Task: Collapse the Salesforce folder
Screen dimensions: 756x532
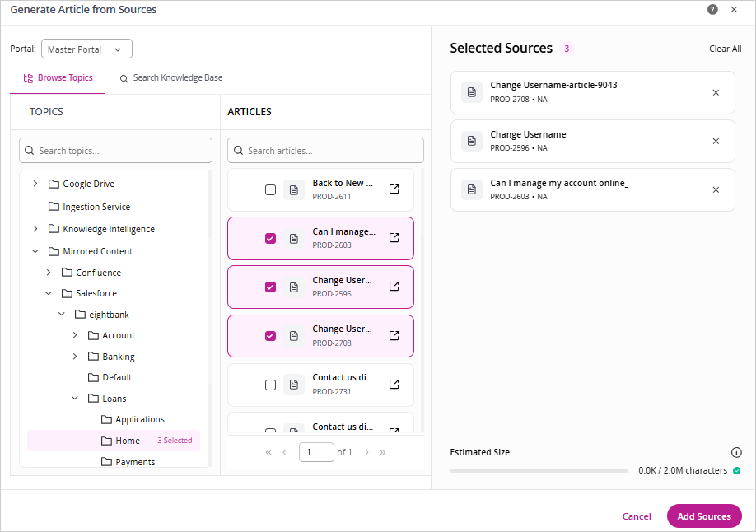Action: [49, 293]
